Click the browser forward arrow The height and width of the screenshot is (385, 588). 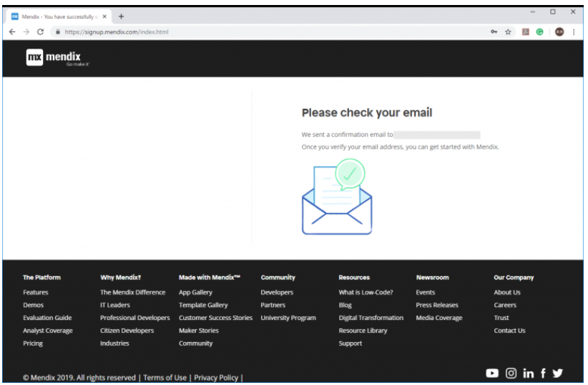point(26,32)
